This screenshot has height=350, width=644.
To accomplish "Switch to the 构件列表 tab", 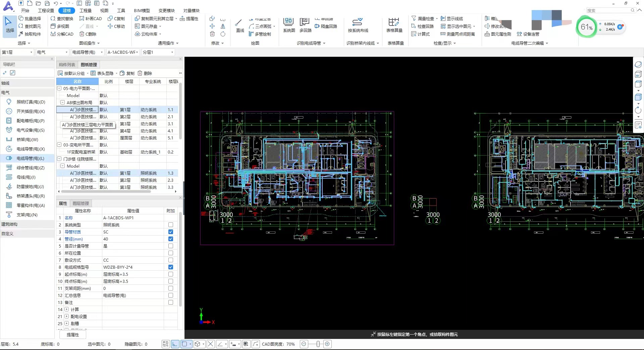I will click(x=67, y=64).
